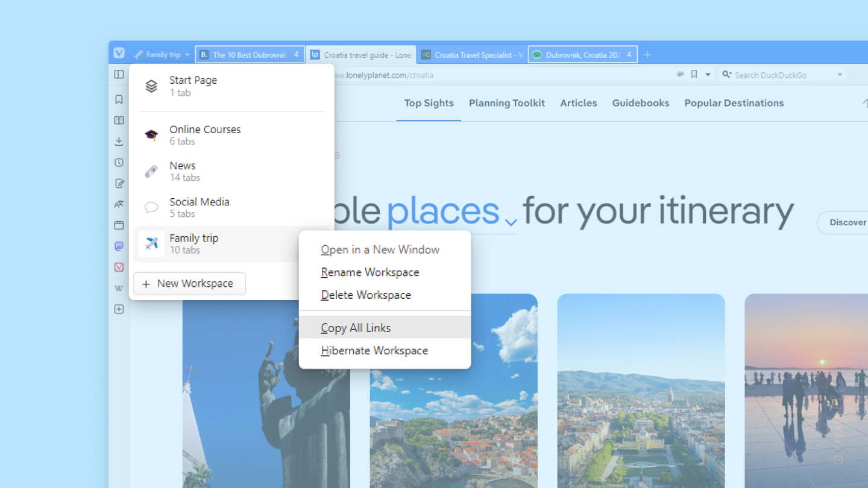
Task: Open the Vivaldi main menu icon
Action: 119,54
